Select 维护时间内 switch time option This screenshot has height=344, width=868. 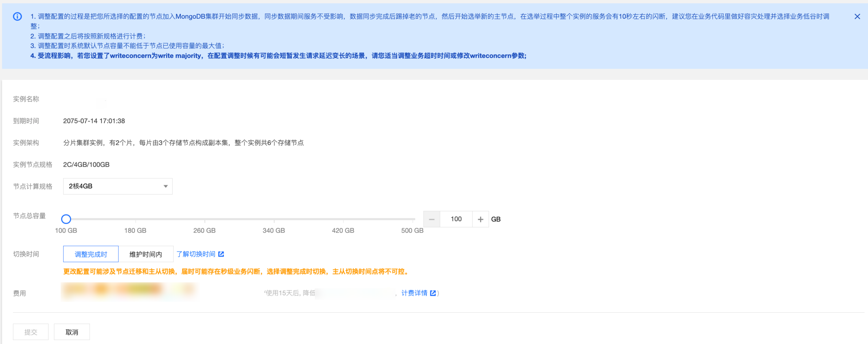146,254
